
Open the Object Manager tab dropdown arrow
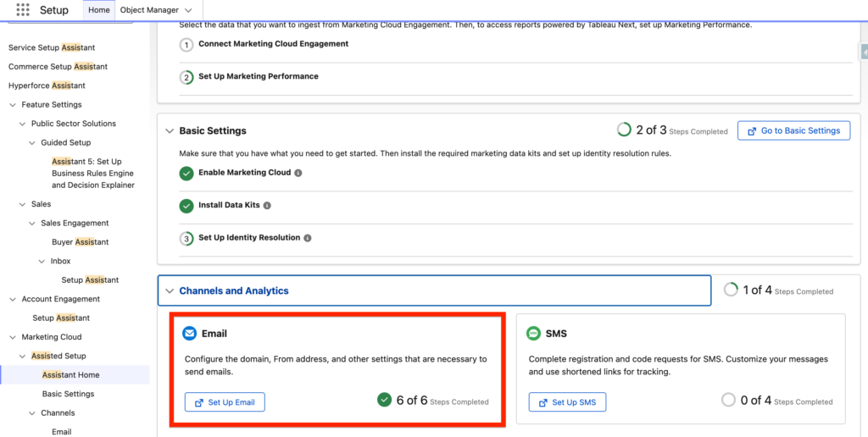point(187,10)
